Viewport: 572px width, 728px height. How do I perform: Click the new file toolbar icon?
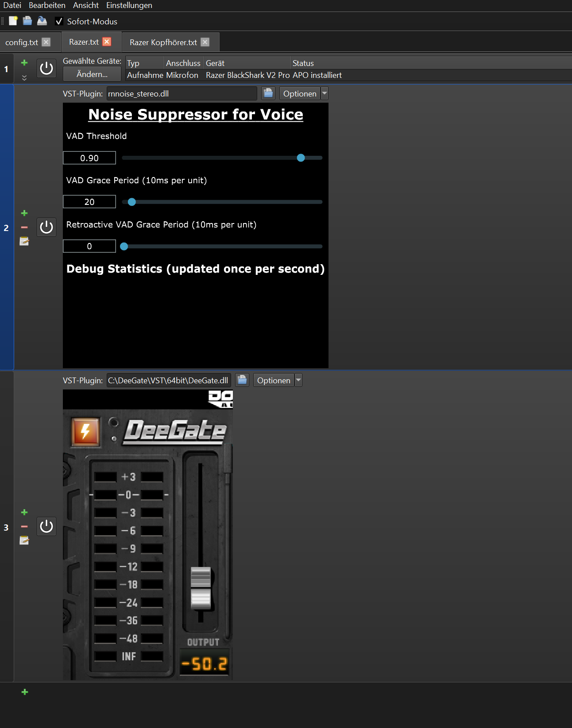(x=13, y=21)
